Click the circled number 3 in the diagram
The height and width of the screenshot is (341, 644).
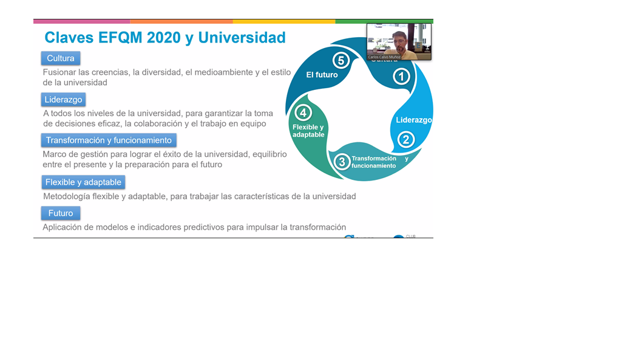[342, 162]
